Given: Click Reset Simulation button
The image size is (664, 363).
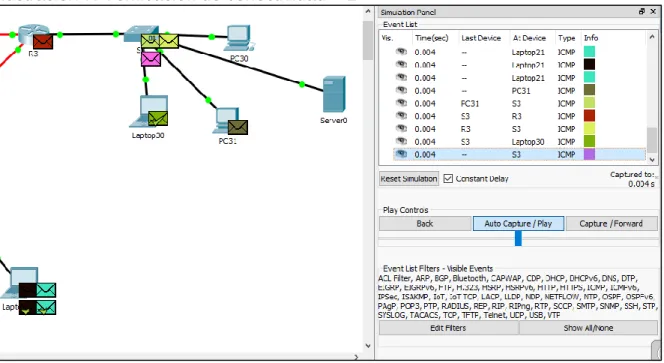Looking at the screenshot, I should click(409, 179).
